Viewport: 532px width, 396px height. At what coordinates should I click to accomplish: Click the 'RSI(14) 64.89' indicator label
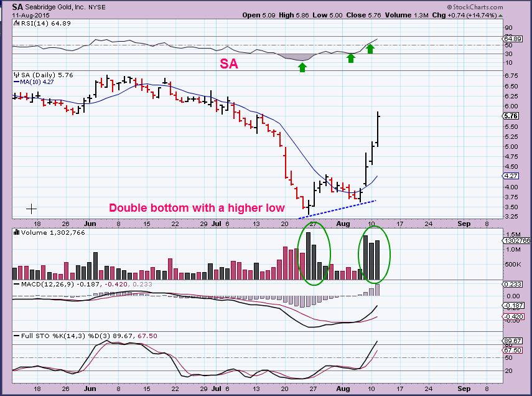click(46, 24)
